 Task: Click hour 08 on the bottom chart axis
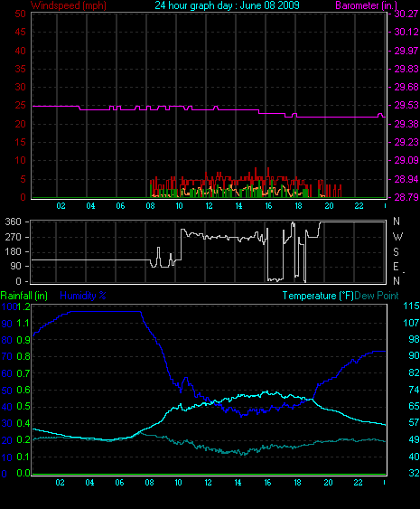click(x=149, y=483)
